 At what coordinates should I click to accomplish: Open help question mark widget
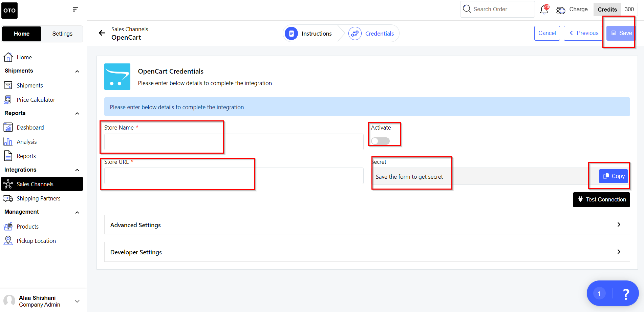pos(626,294)
